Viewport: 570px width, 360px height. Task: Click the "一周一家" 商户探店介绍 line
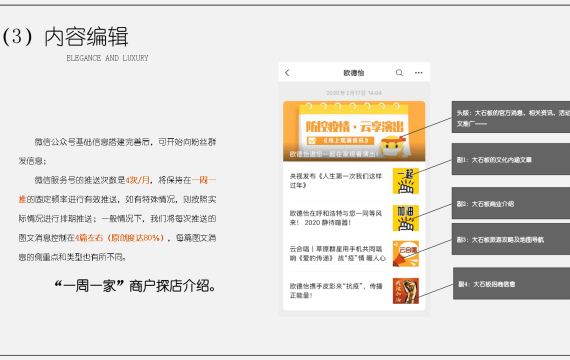coord(135,286)
